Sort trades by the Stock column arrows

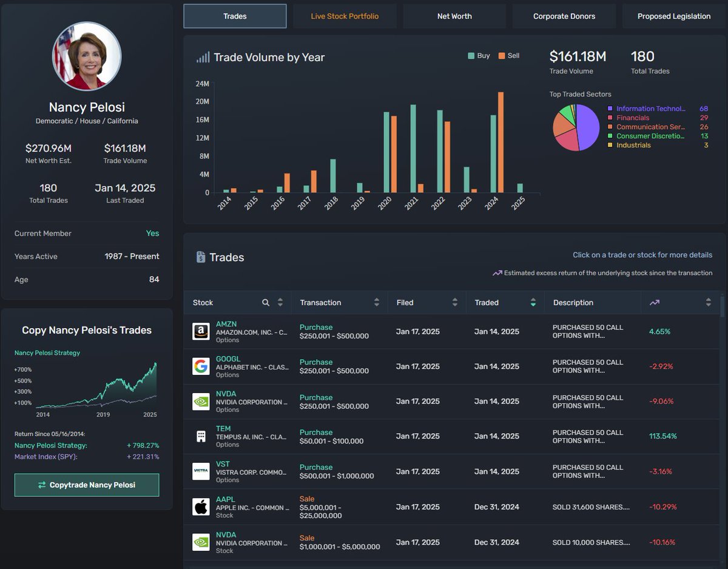(x=280, y=302)
